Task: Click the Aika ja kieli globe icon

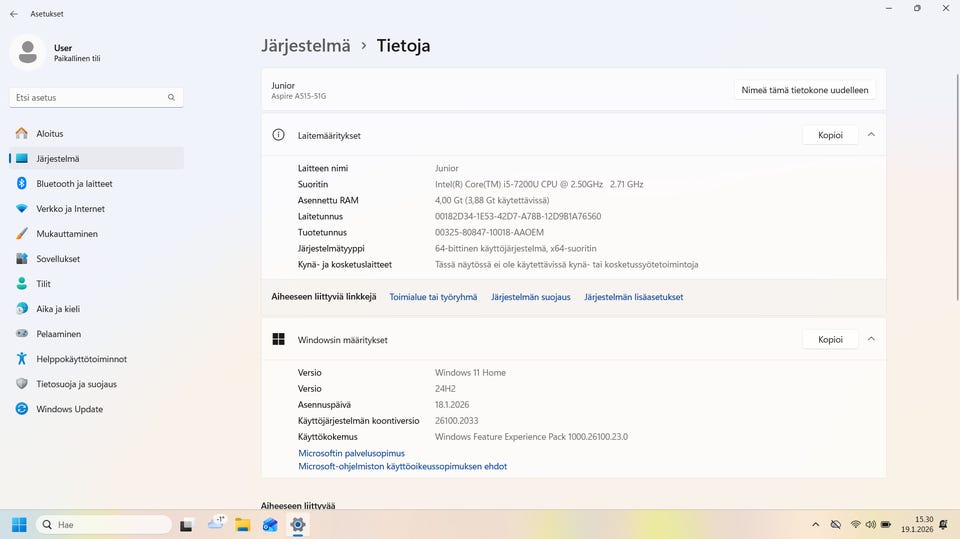Action: click(x=22, y=309)
